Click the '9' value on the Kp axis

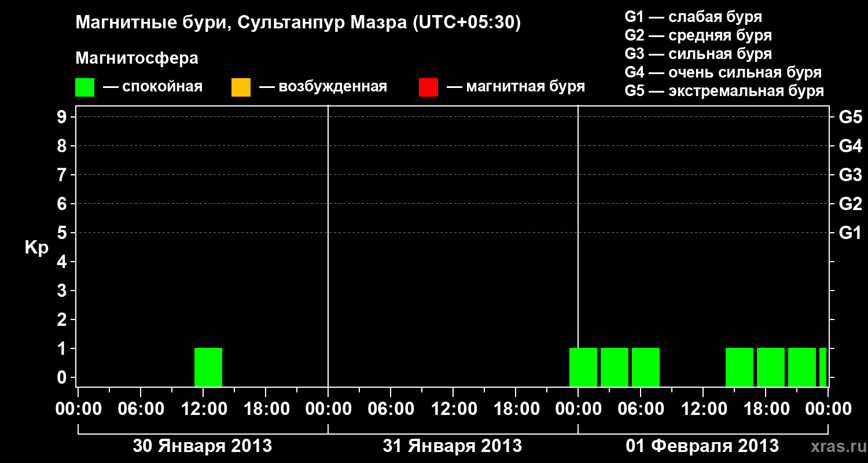pos(63,117)
